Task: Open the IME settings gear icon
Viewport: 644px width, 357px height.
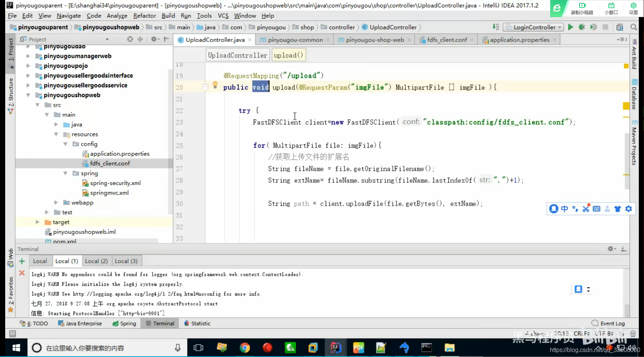Action: pyautogui.click(x=628, y=209)
